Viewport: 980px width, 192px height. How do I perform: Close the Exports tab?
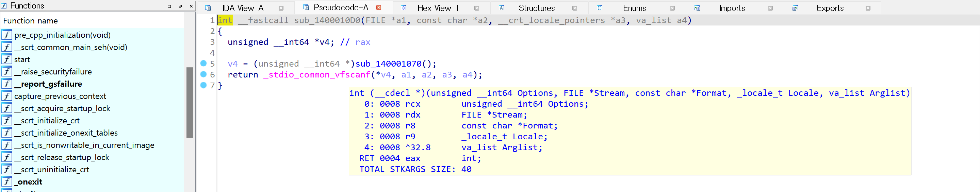click(868, 8)
